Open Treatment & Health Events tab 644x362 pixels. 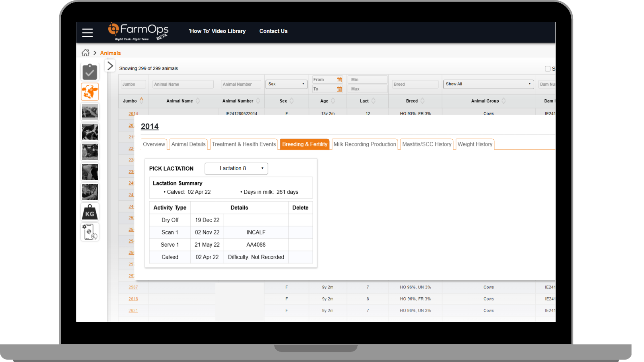point(244,144)
